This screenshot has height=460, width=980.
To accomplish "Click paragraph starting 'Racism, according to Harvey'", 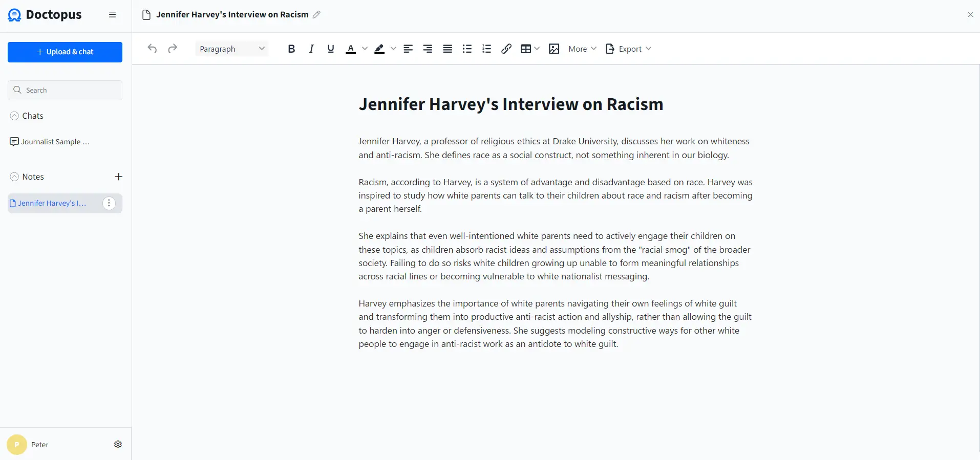I will pyautogui.click(x=556, y=195).
